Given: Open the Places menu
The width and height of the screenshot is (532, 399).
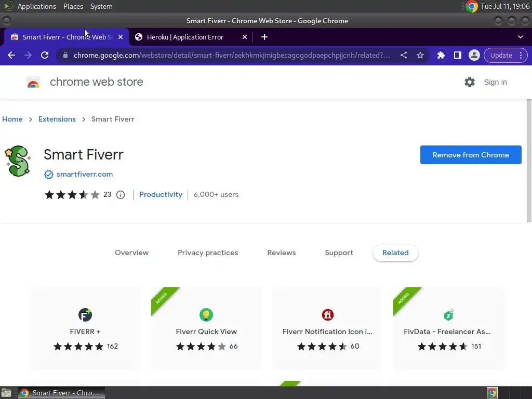Looking at the screenshot, I should pyautogui.click(x=73, y=6).
